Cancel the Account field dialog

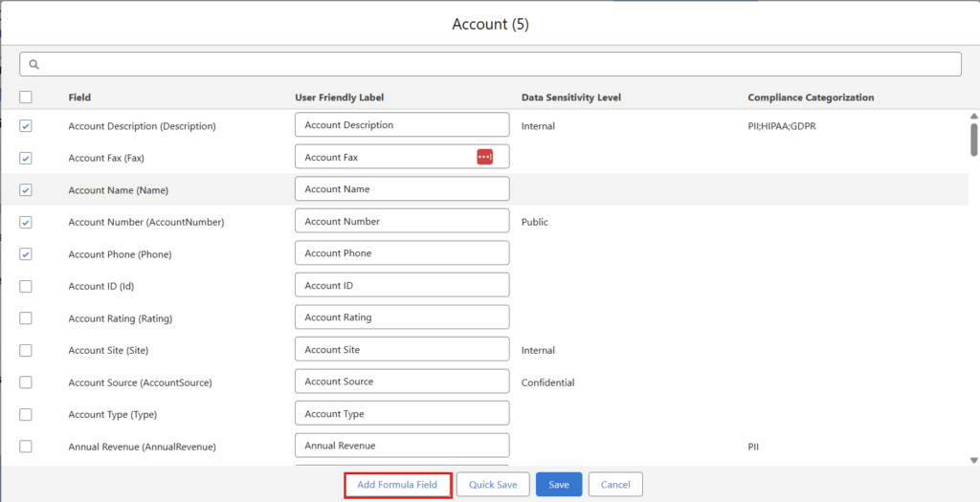[614, 485]
